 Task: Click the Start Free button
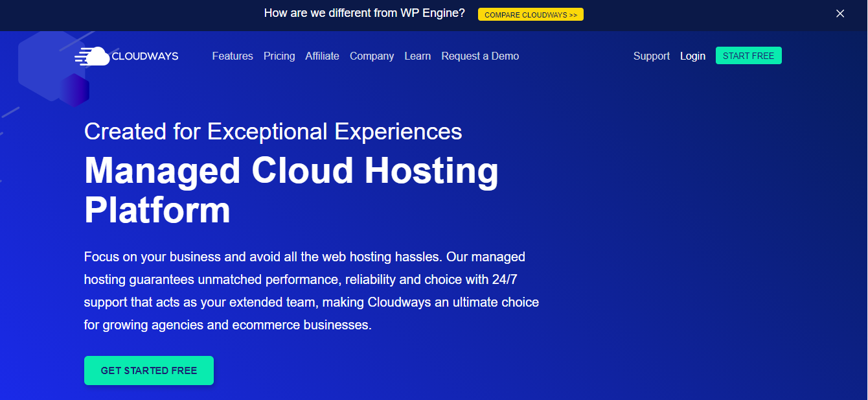(x=749, y=56)
